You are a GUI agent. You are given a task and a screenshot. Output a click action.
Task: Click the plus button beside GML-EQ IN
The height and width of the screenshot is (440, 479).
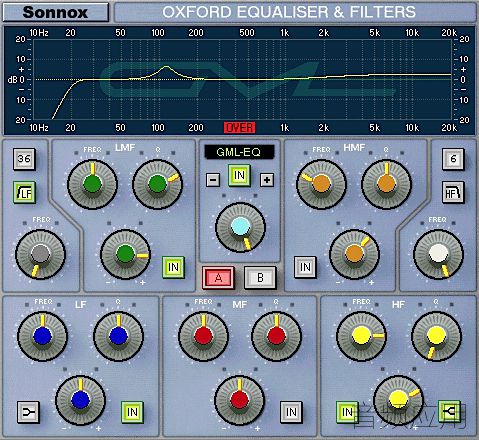tap(267, 180)
